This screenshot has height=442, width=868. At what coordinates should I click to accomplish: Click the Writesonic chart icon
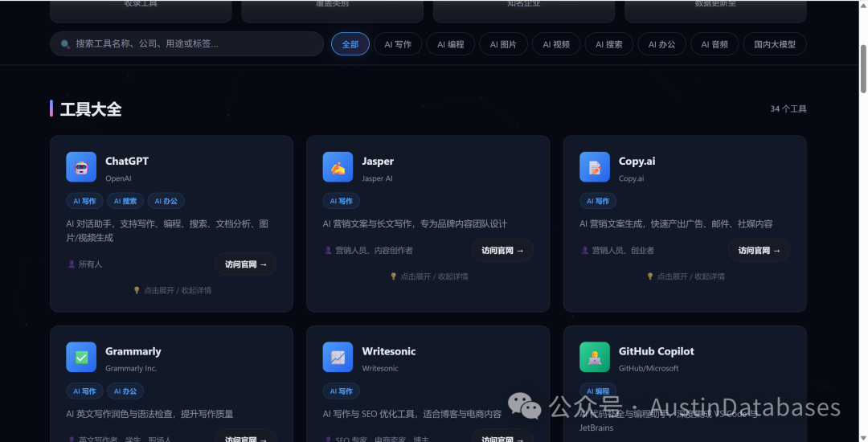(x=338, y=357)
